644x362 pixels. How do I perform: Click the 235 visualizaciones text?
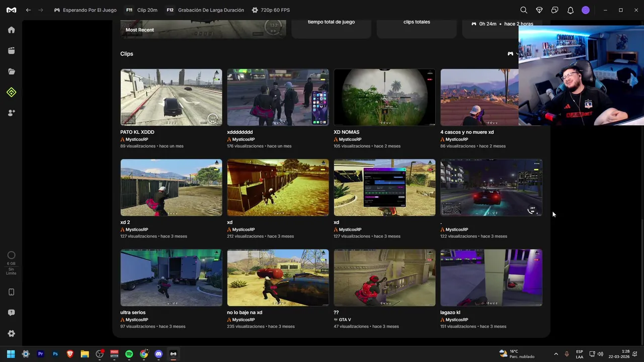(246, 326)
